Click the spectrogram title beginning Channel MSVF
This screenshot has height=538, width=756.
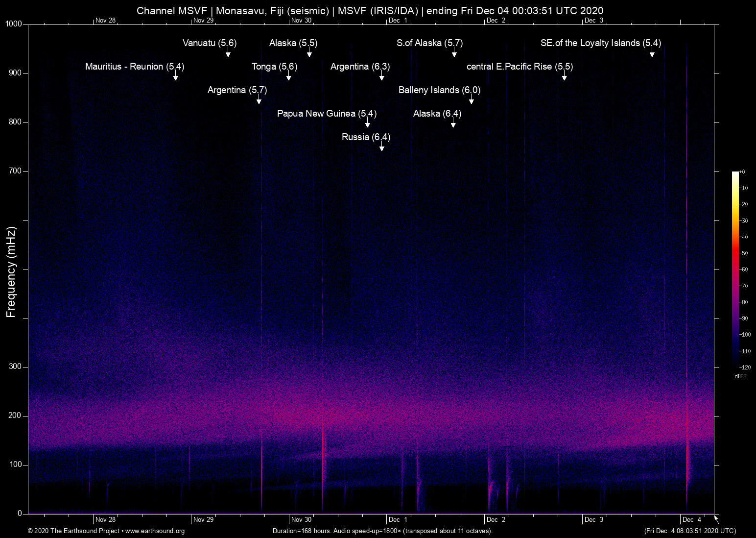[370, 11]
